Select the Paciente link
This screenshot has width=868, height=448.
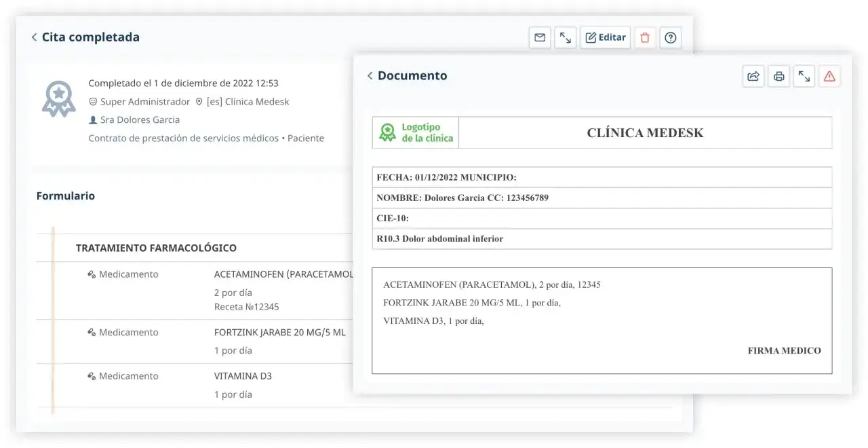306,137
